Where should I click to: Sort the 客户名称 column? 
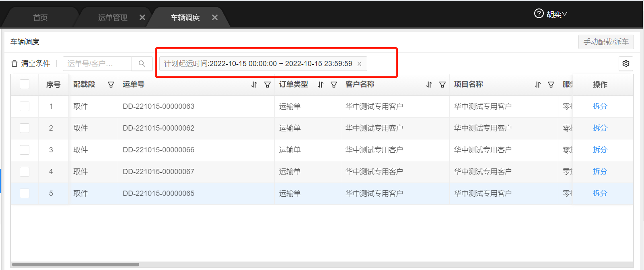[x=429, y=85]
